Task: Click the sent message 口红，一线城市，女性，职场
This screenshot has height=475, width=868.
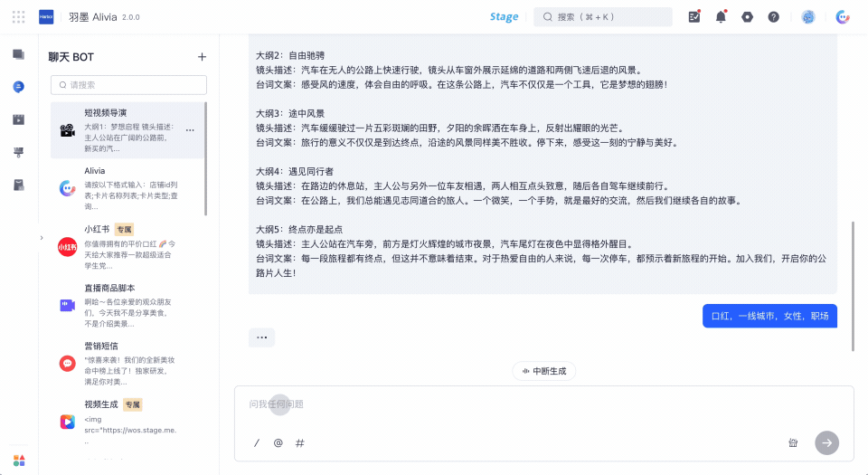Action: [x=769, y=316]
